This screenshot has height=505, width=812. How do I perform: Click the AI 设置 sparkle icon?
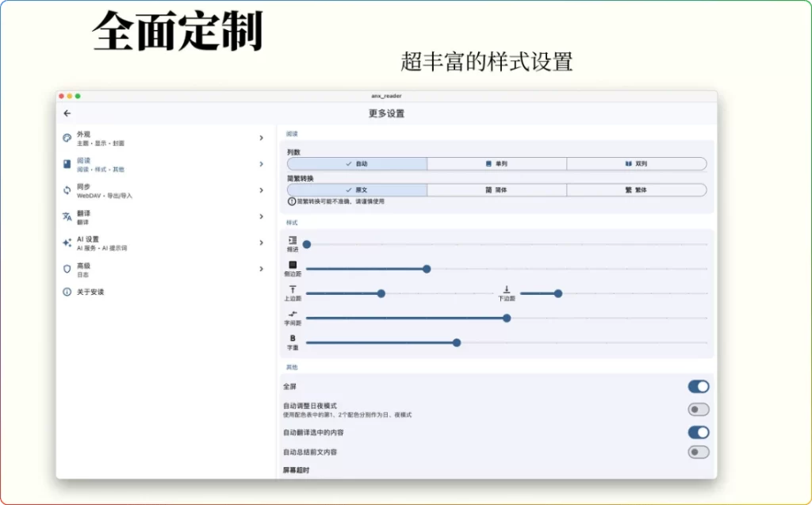[x=66, y=239]
